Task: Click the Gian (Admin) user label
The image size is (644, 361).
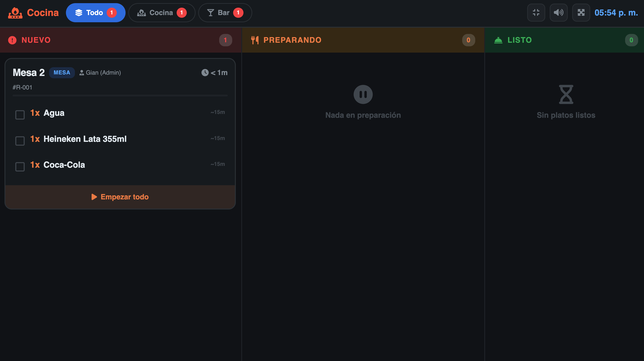Action: tap(103, 73)
